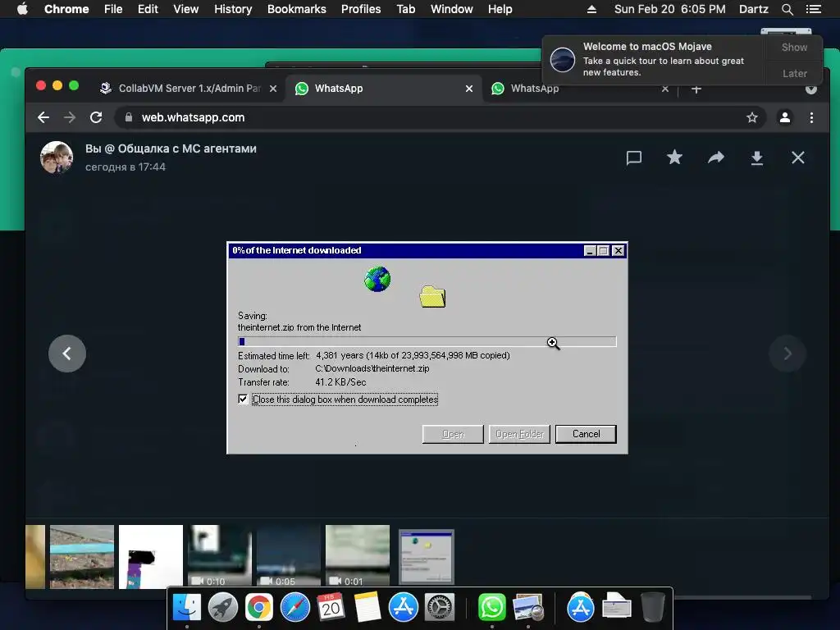Open the File menu
The width and height of the screenshot is (840, 630).
(x=113, y=9)
